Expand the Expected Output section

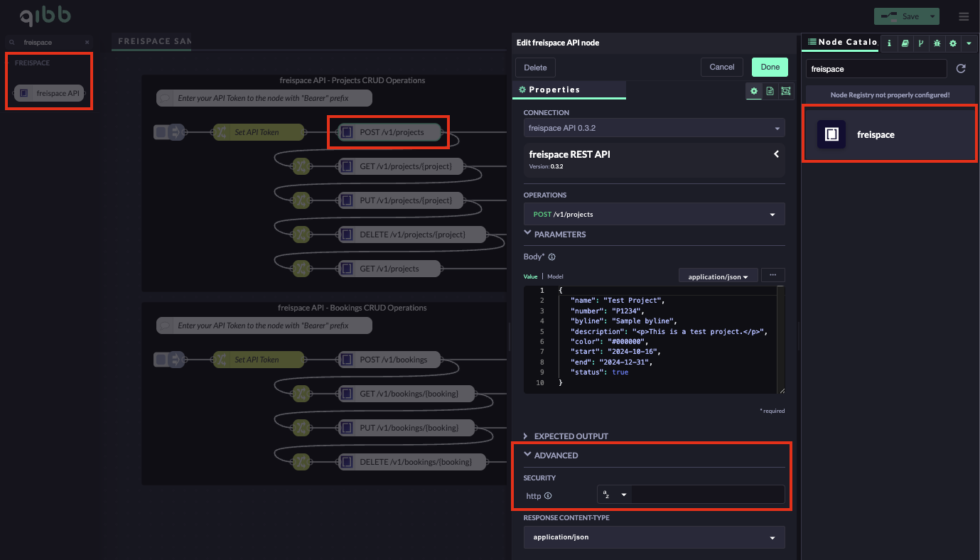(x=570, y=436)
